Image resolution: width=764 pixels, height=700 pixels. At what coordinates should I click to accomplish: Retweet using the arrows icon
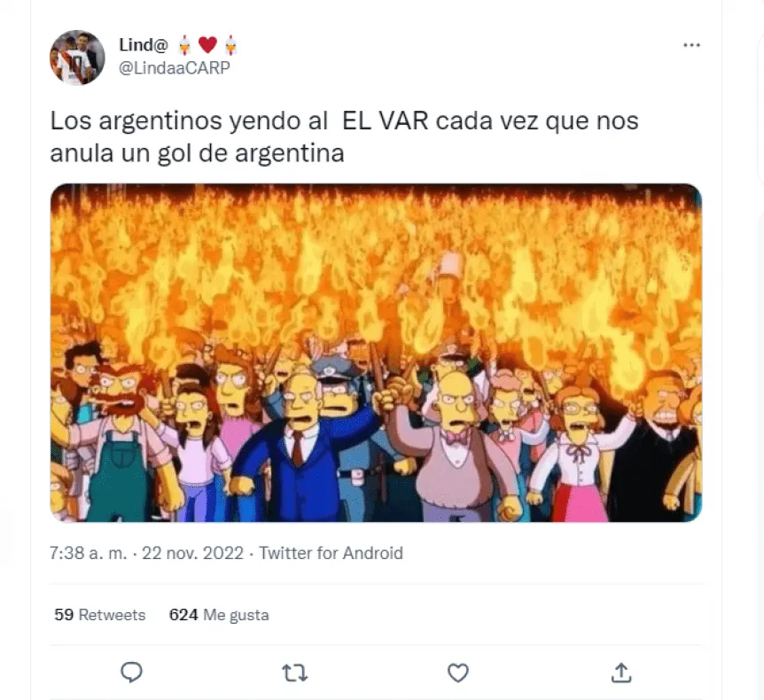(295, 673)
